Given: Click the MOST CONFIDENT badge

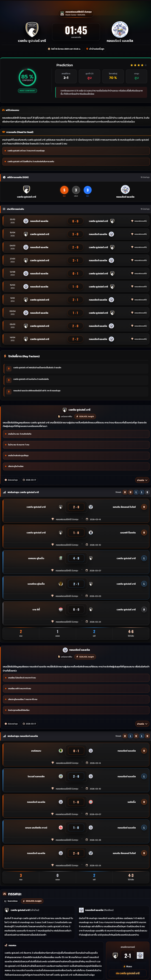Looking at the screenshot, I should click(27, 91).
